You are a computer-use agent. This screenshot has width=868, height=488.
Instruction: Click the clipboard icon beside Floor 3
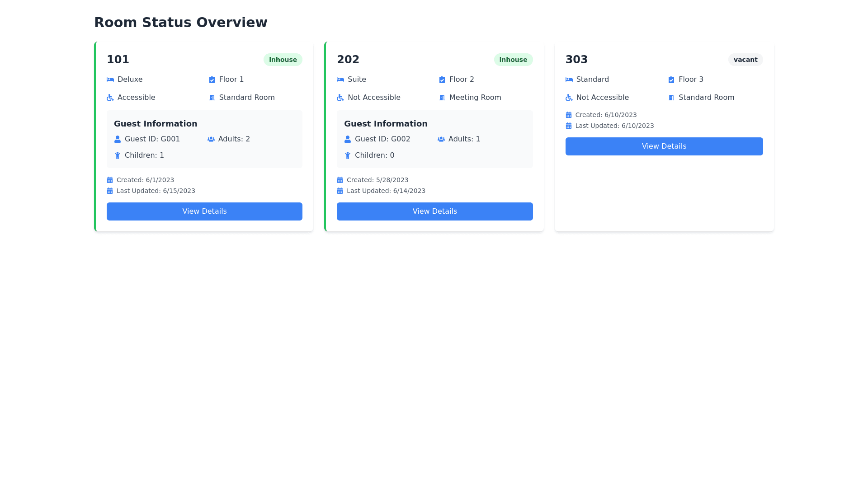point(671,80)
